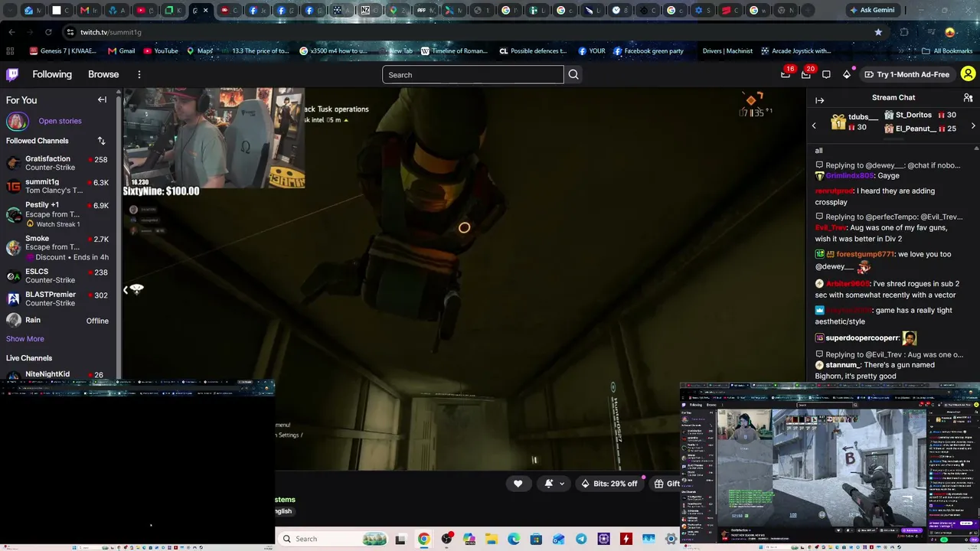Expand the collapsed panel arrow on the video
The height and width of the screenshot is (551, 980).
coord(126,289)
